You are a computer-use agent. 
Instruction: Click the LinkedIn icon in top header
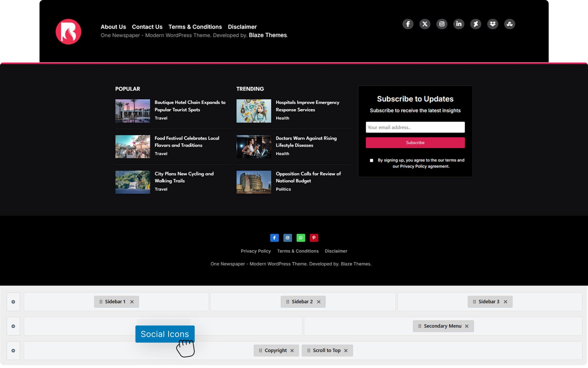458,24
